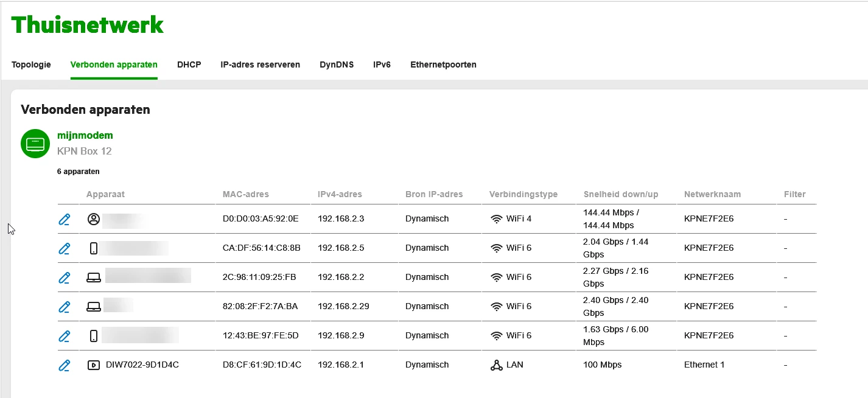Click the DIW7022-9D1D4C device name

142,365
